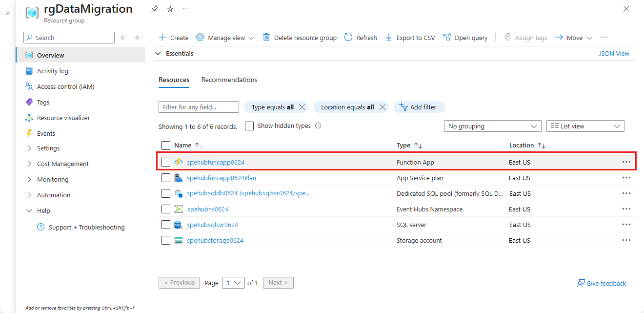The image size is (644, 313).
Task: Toggle the Show hidden types checkbox
Action: [249, 126]
